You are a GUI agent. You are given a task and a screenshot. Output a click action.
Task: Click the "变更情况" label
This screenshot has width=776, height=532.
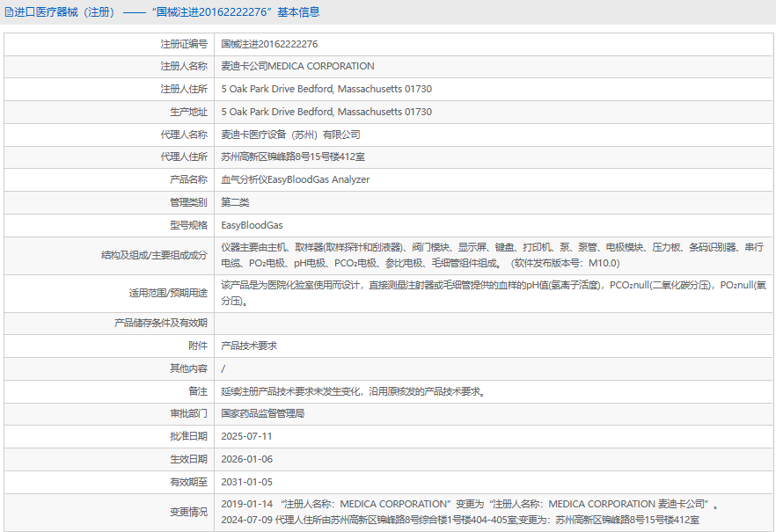pos(188,512)
